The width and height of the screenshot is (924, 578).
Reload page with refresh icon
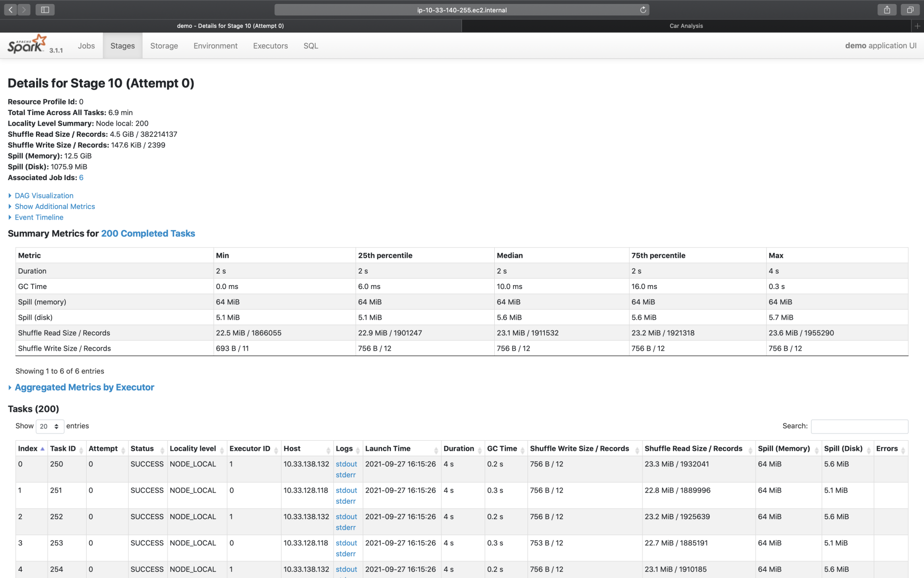coord(643,10)
